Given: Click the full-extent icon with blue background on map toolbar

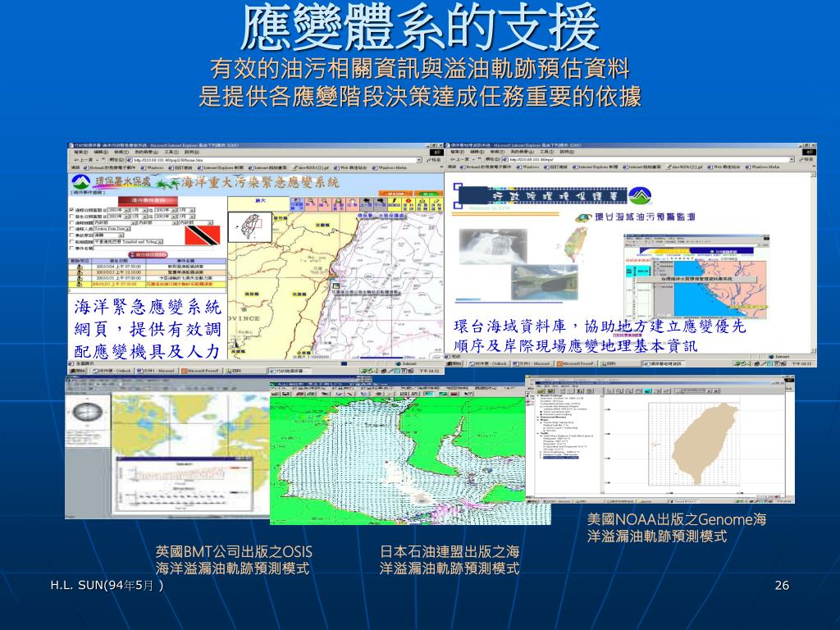Looking at the screenshot, I should click(297, 204).
